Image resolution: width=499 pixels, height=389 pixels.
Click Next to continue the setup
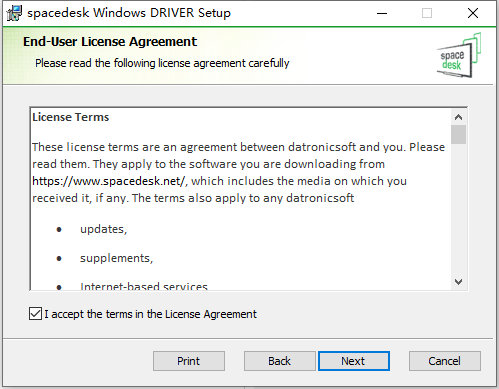tap(354, 361)
